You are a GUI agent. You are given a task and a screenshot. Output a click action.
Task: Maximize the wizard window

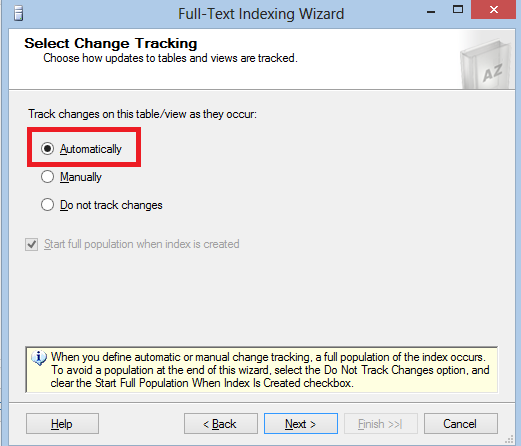click(x=458, y=10)
